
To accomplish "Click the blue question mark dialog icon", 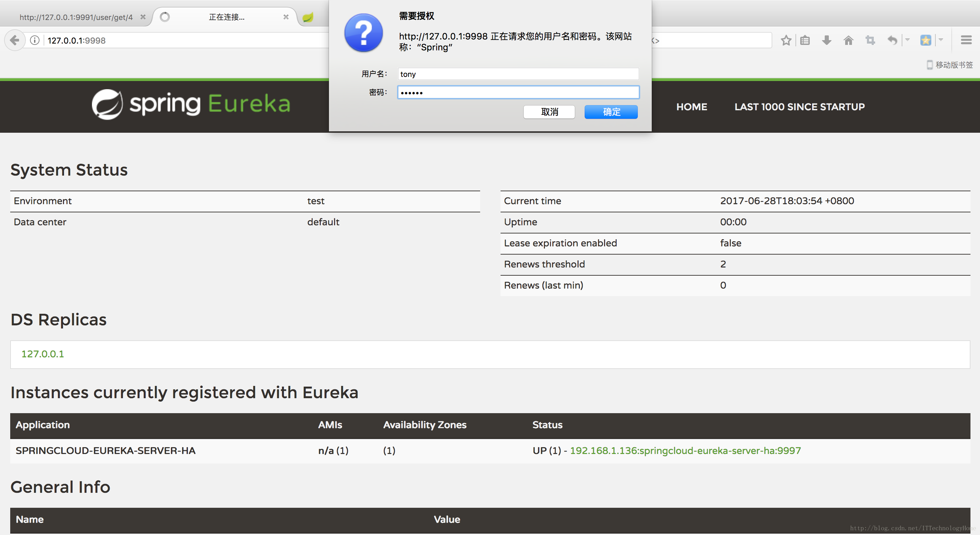I will (363, 33).
